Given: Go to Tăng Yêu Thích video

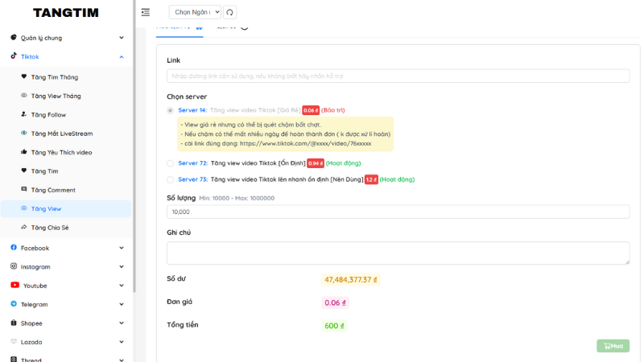Looking at the screenshot, I should 61,152.
